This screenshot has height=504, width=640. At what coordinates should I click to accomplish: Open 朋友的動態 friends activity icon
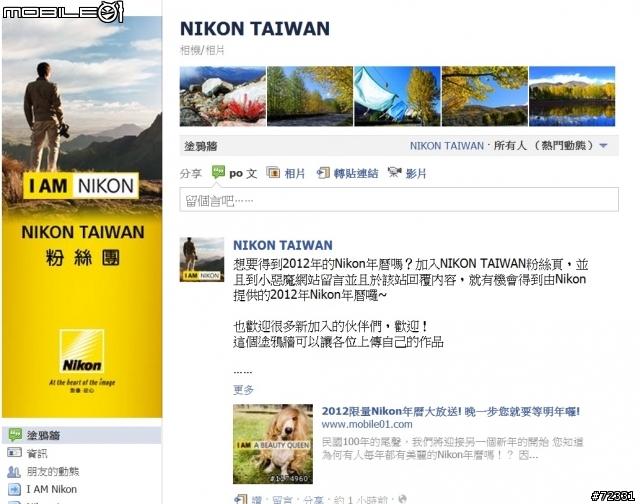[14, 472]
